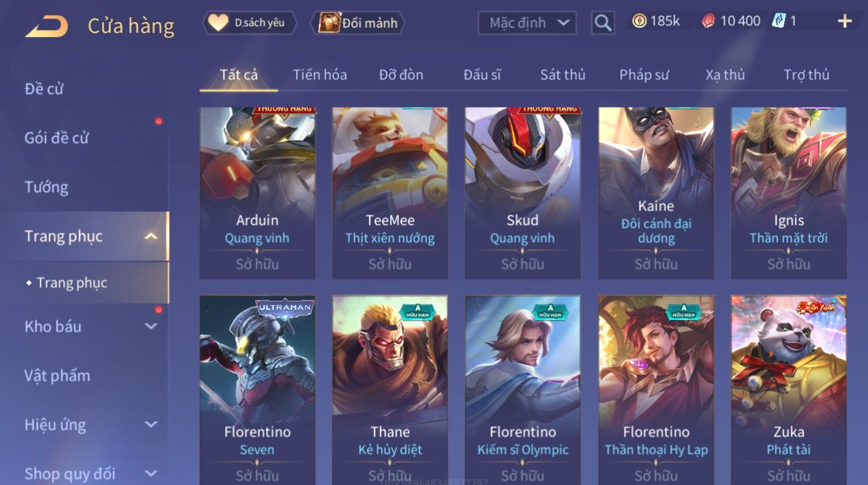Open the heart favorites list D.sách yêu
This screenshot has height=485, width=868.
point(249,23)
